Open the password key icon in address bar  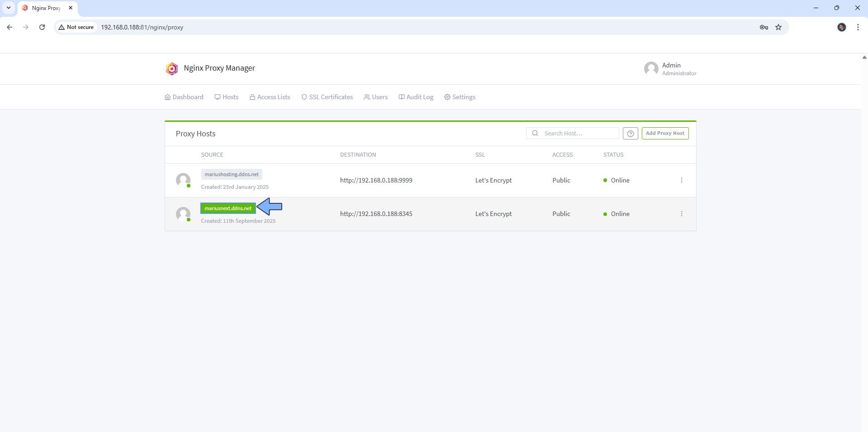tap(764, 27)
